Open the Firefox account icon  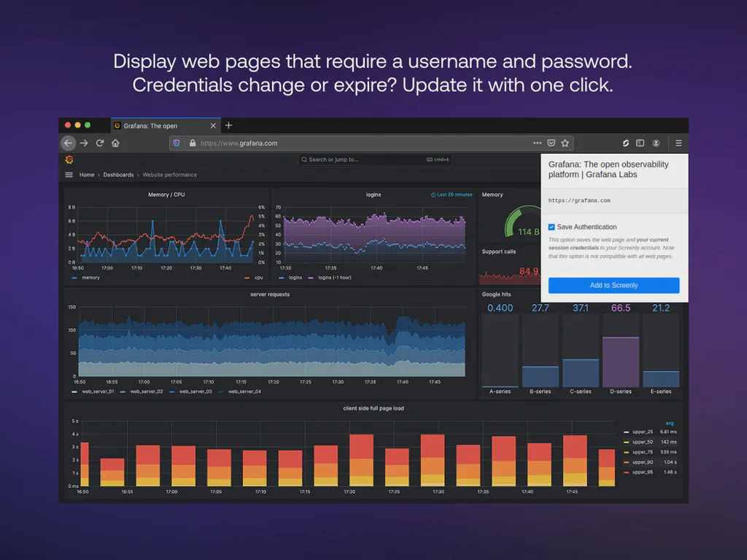point(655,143)
